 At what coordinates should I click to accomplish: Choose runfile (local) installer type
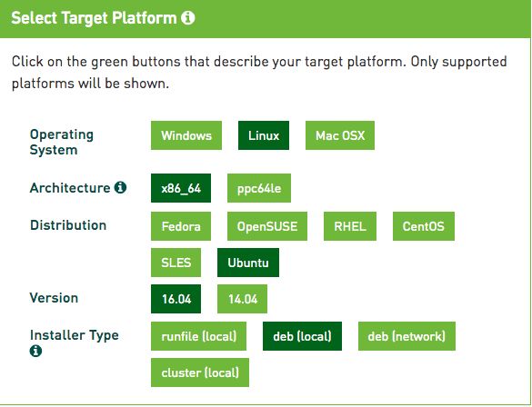(198, 336)
